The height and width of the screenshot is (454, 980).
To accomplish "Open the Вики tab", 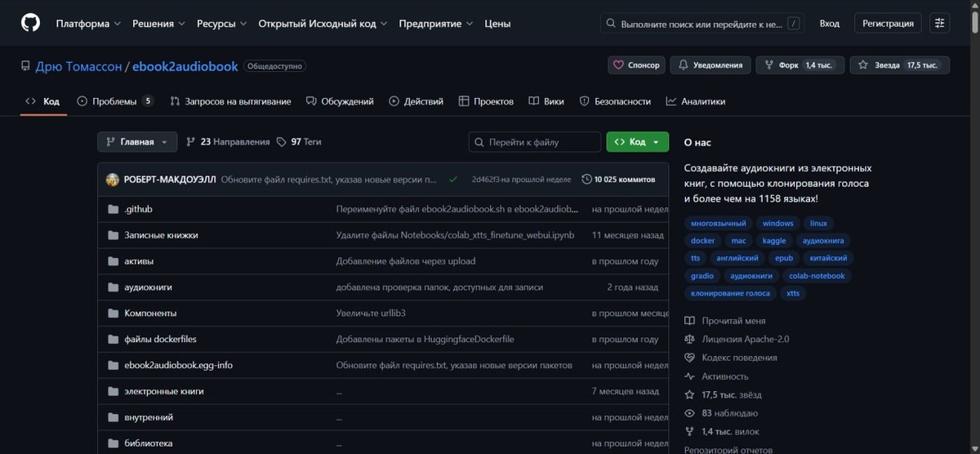I will [546, 101].
